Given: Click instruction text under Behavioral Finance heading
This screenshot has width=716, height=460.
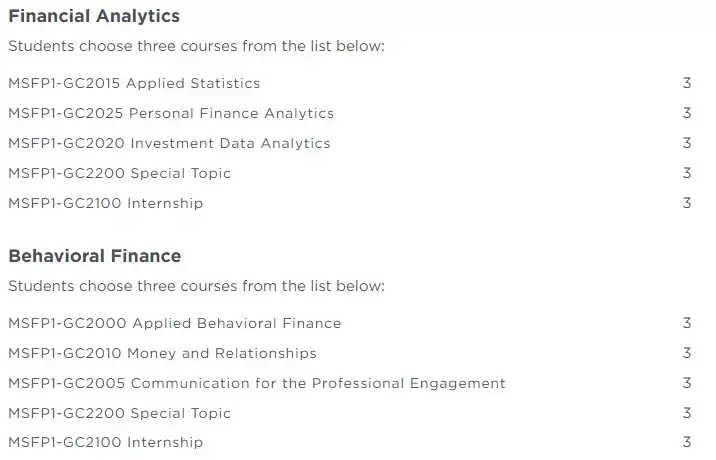Looking at the screenshot, I should [197, 286].
